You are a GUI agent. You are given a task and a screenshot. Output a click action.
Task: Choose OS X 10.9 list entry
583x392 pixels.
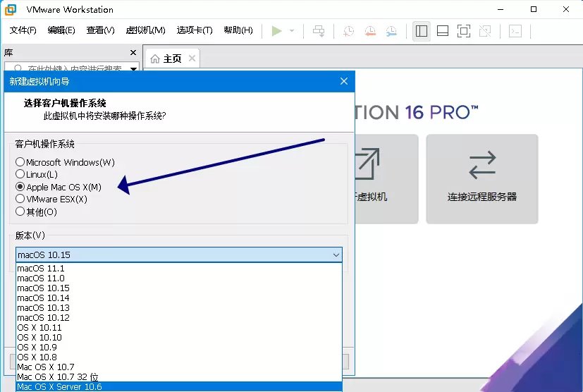pyautogui.click(x=179, y=347)
